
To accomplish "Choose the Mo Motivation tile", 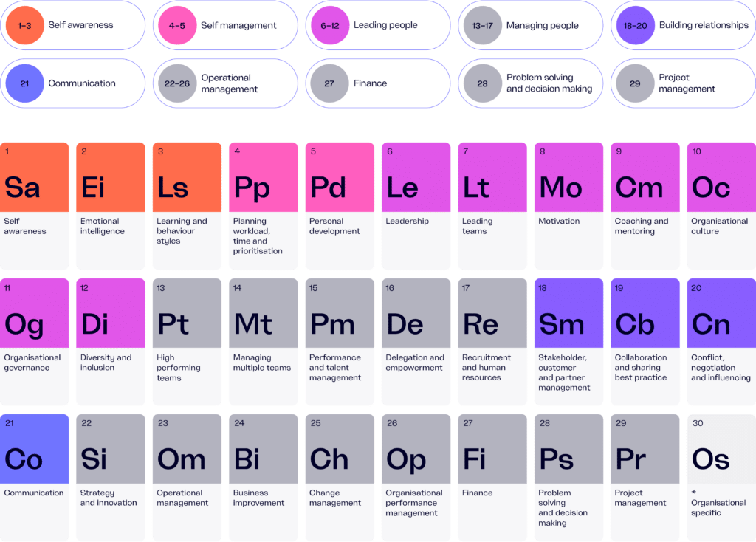I will 568,205.
